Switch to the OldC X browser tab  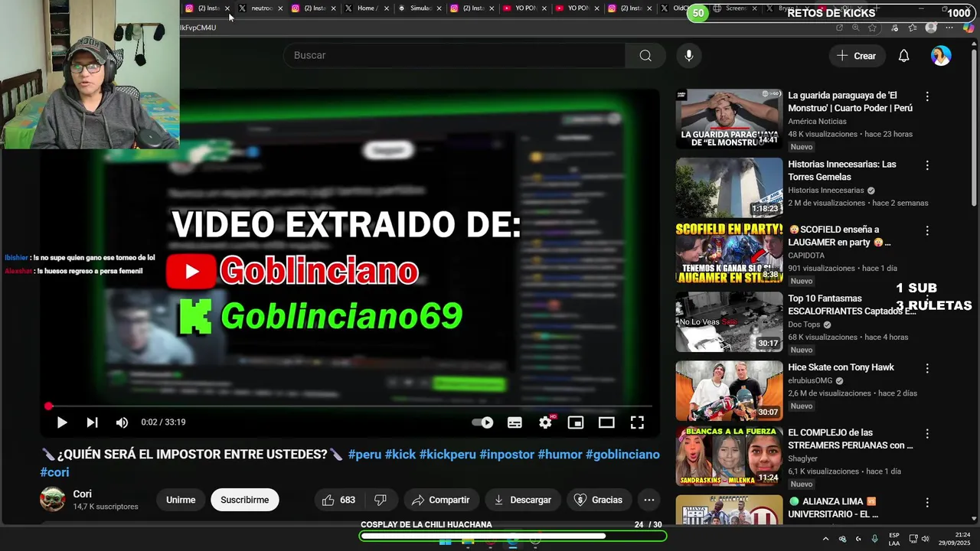[677, 8]
